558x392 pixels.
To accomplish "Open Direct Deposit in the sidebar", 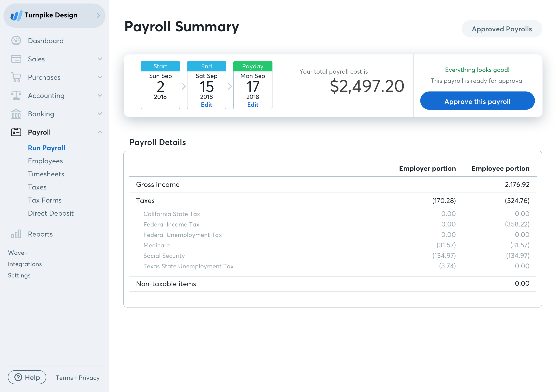I will click(51, 213).
